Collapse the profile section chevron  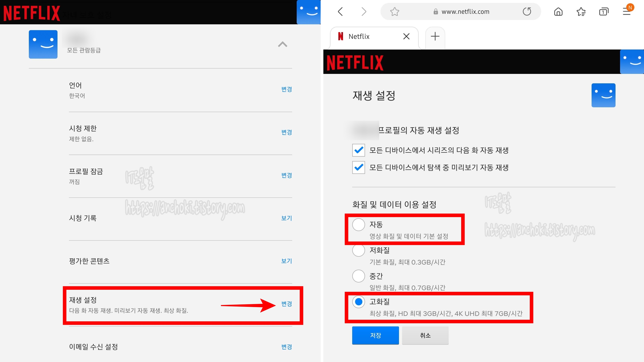(283, 44)
